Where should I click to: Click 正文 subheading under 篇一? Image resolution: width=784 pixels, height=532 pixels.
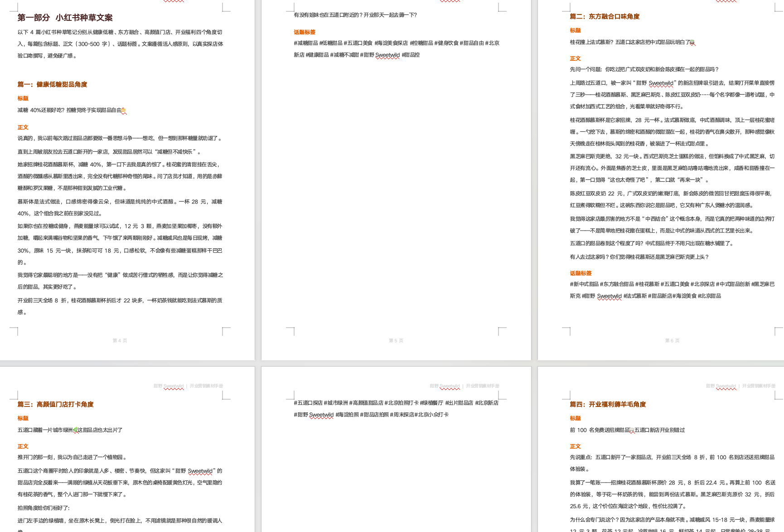click(23, 127)
